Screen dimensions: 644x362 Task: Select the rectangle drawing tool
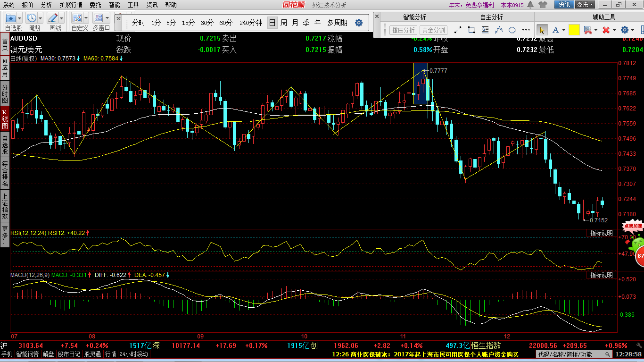click(471, 30)
